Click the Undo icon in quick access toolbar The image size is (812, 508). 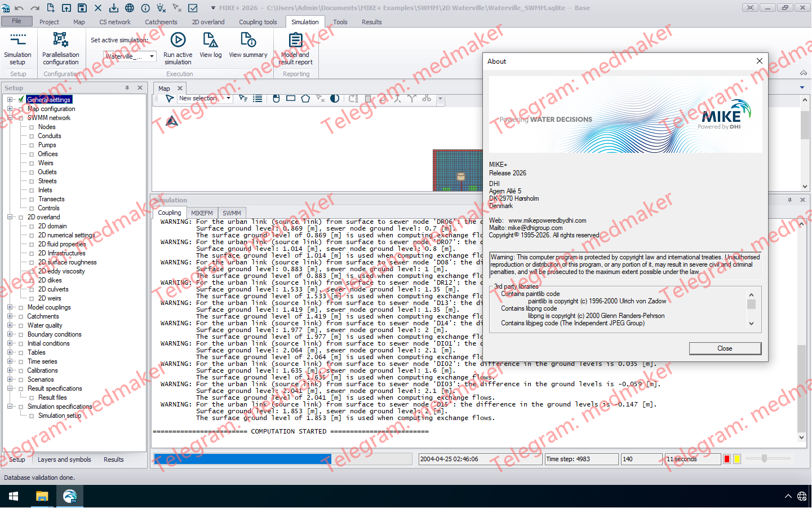click(20, 7)
